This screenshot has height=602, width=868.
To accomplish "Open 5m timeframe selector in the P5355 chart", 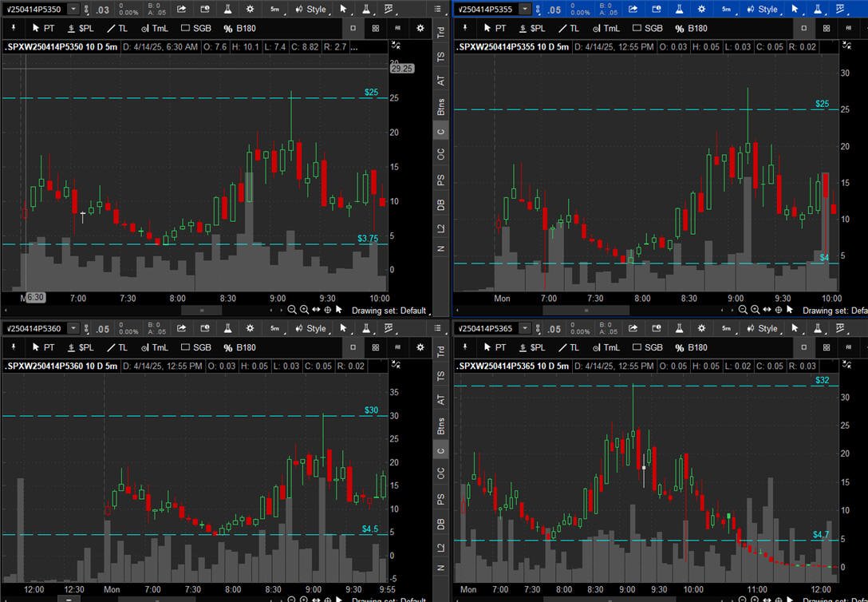I will click(727, 10).
